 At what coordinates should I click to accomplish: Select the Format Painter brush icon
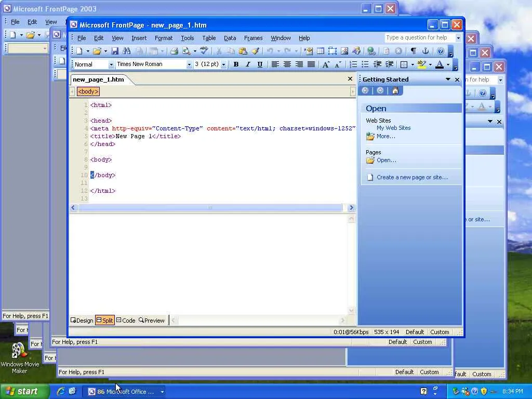[255, 51]
